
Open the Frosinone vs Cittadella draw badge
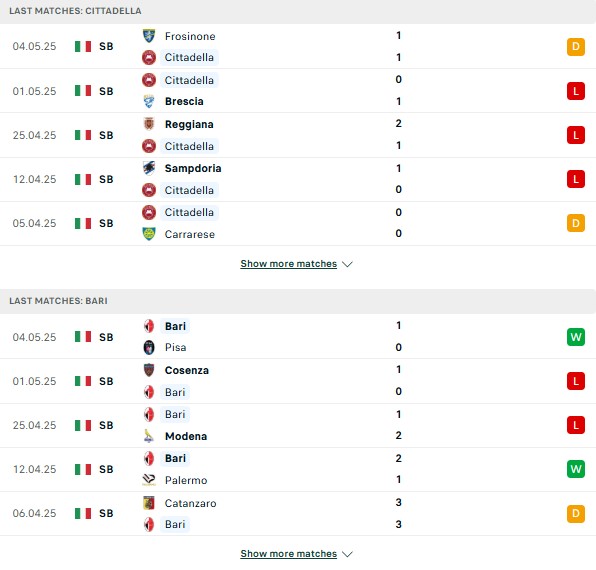tap(575, 47)
